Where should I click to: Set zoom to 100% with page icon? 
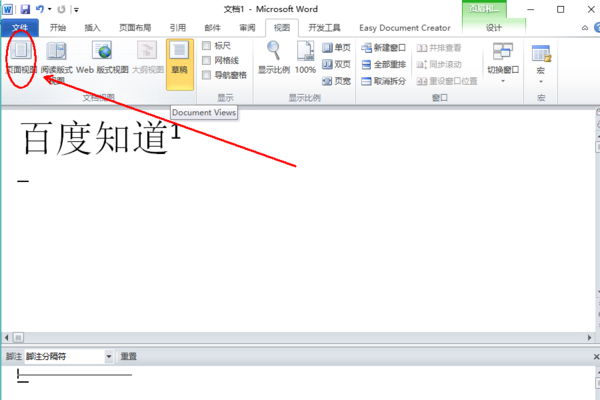305,57
